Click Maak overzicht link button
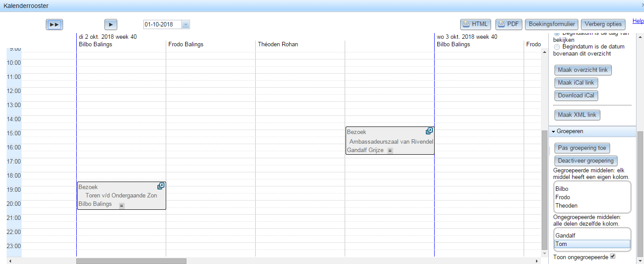The image size is (644, 264). pyautogui.click(x=583, y=70)
